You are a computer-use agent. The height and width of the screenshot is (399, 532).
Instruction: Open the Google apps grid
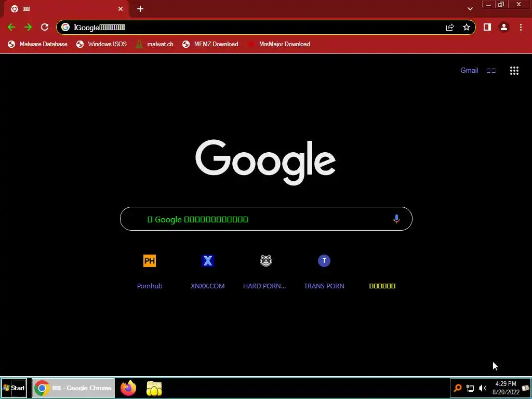point(514,71)
